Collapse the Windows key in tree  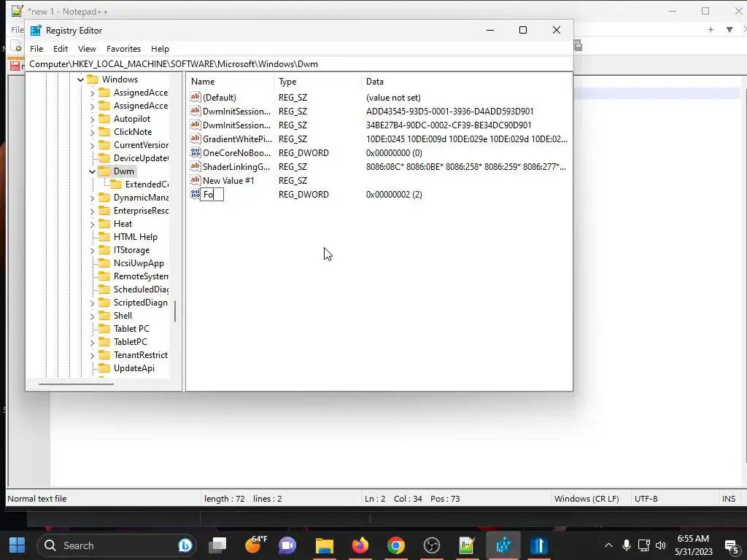pyautogui.click(x=80, y=79)
